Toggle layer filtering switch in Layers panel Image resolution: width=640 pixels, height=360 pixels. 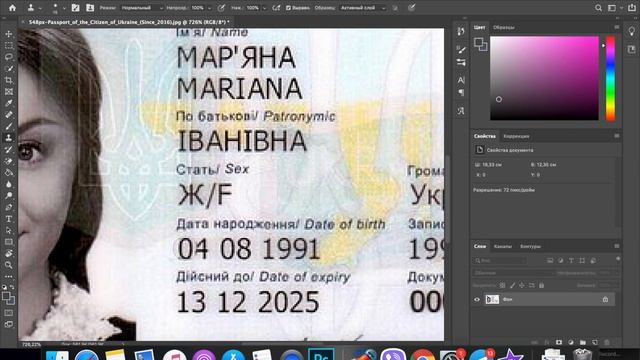tap(618, 259)
